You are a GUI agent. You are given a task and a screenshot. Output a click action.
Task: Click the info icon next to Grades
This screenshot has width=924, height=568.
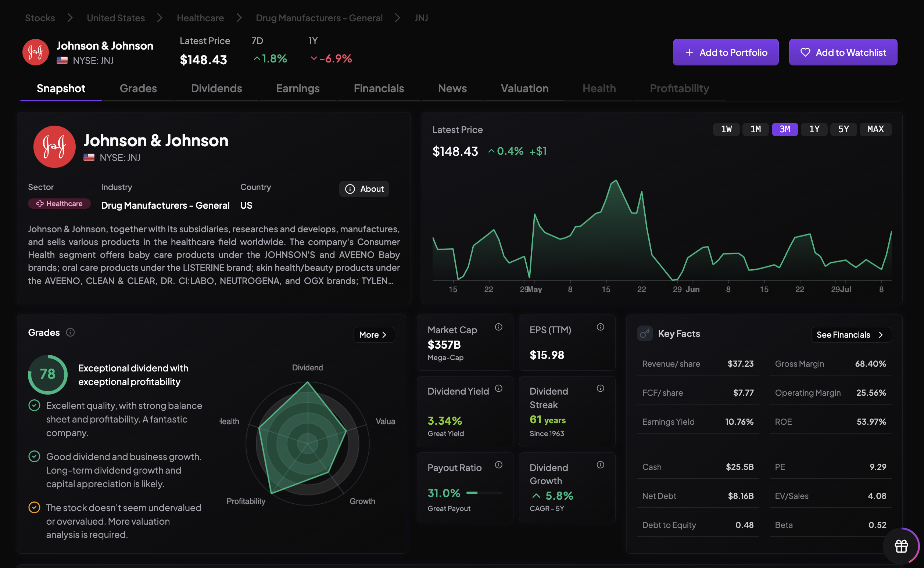70,332
